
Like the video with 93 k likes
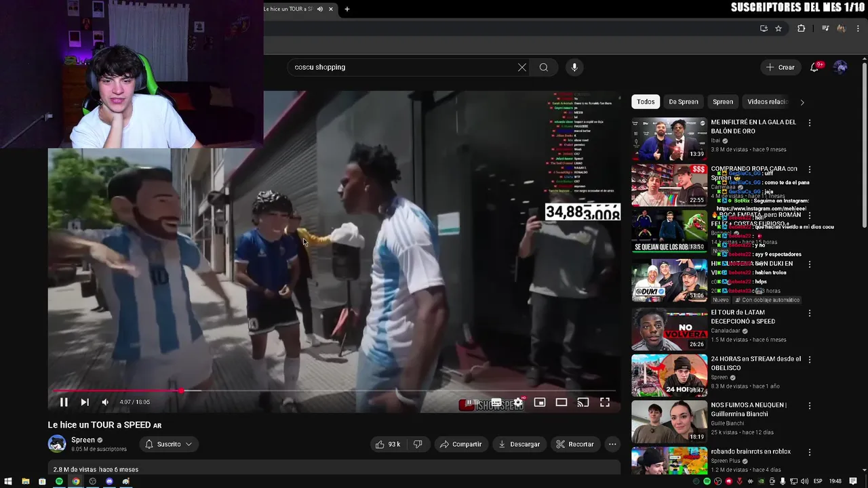pos(387,444)
